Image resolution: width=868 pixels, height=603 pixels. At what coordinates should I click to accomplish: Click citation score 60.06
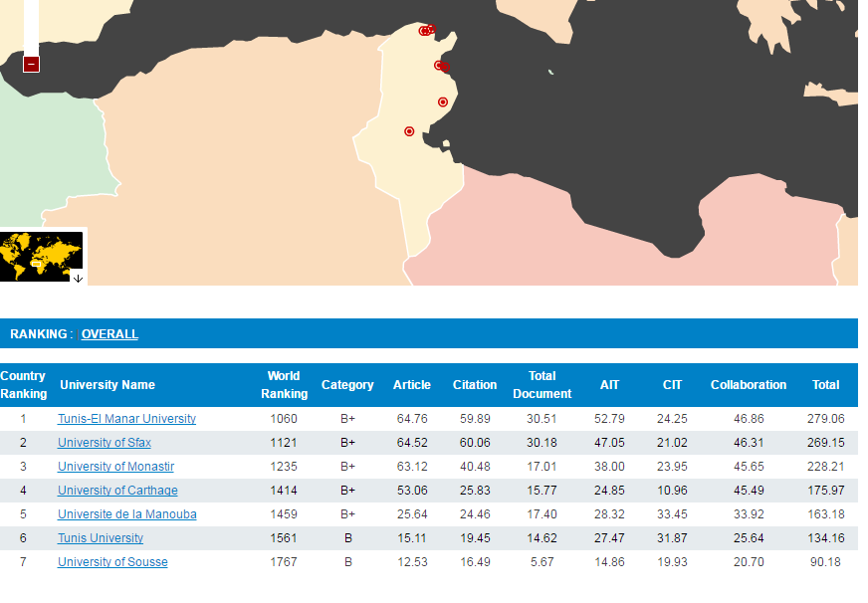[x=475, y=443]
